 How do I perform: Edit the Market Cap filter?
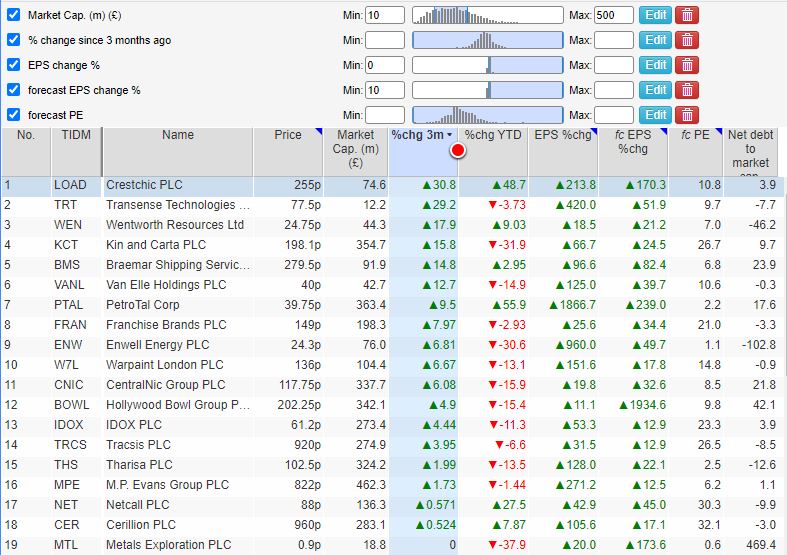655,15
